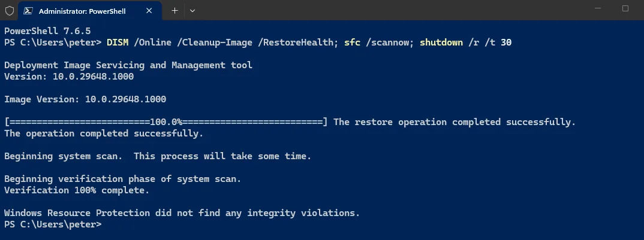The height and width of the screenshot is (240, 644).
Task: Click the restore operation completed successfully message
Action: (x=455, y=122)
